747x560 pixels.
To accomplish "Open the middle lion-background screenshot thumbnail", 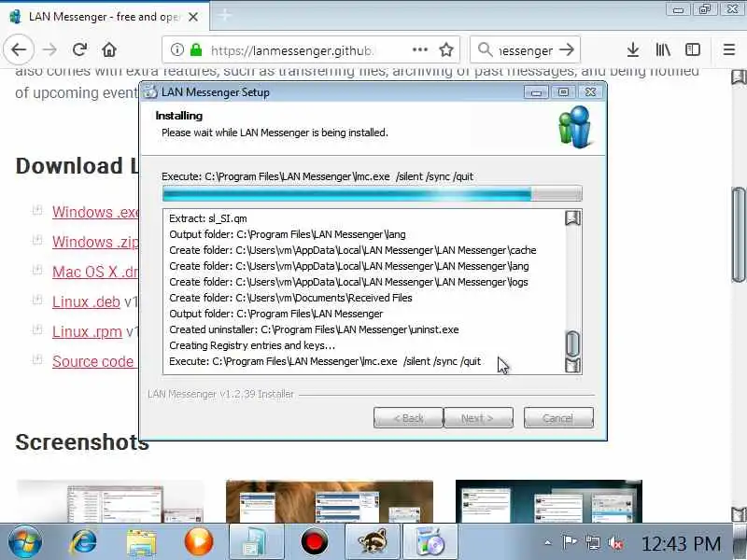I will [330, 501].
